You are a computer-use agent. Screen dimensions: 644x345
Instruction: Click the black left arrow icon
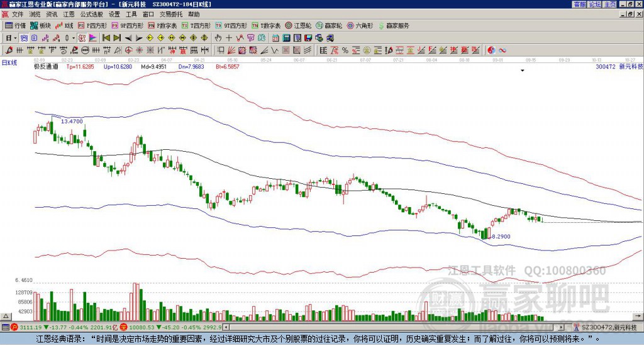(x=128, y=38)
